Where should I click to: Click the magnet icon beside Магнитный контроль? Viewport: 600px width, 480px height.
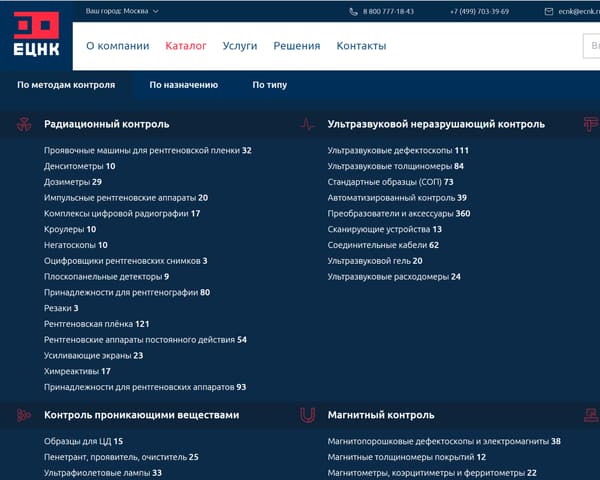308,415
